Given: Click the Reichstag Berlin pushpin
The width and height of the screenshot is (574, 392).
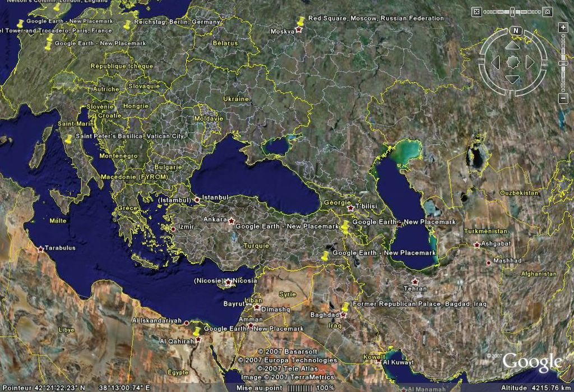Looking at the screenshot, I should (127, 25).
